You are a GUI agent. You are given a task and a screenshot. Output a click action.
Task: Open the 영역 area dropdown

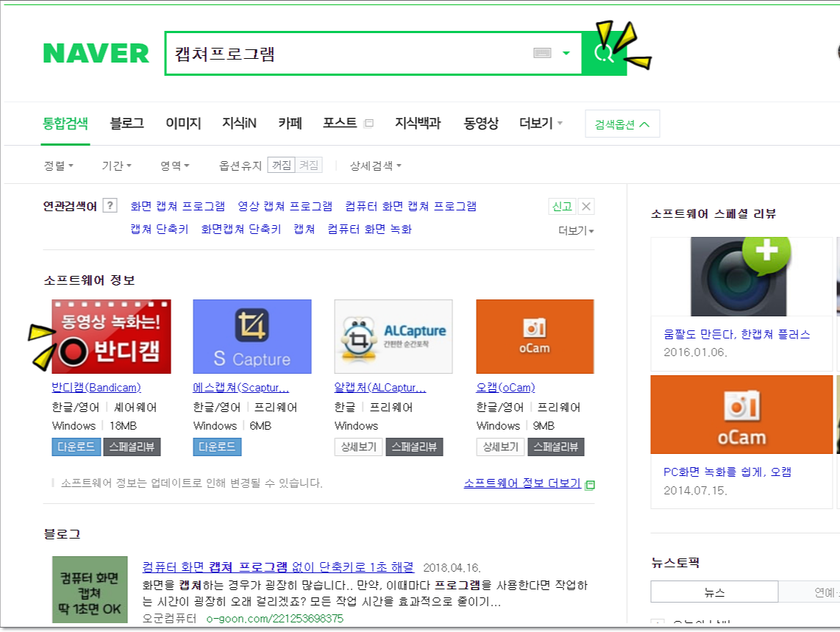(175, 166)
